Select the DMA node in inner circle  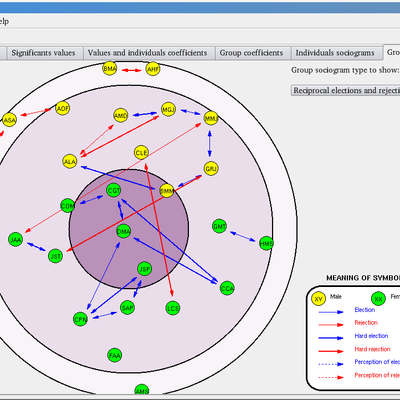click(124, 231)
